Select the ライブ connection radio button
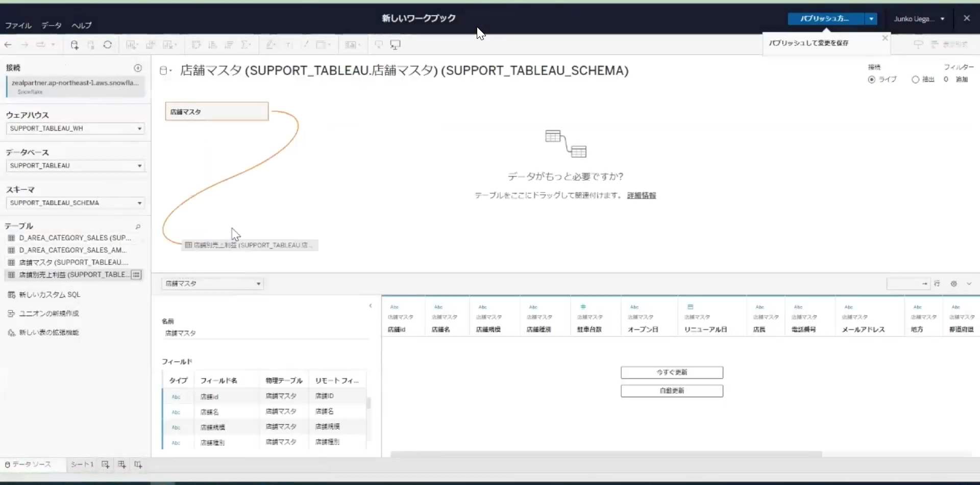Image resolution: width=980 pixels, height=485 pixels. [872, 79]
